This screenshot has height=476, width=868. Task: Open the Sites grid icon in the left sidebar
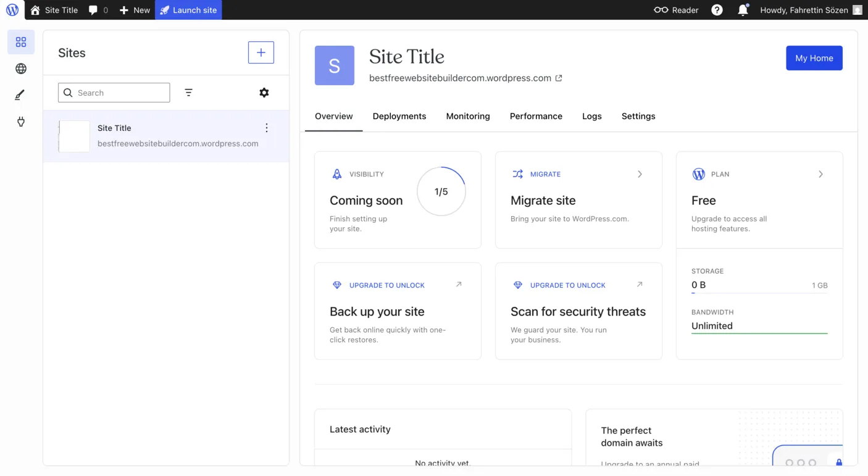(21, 41)
